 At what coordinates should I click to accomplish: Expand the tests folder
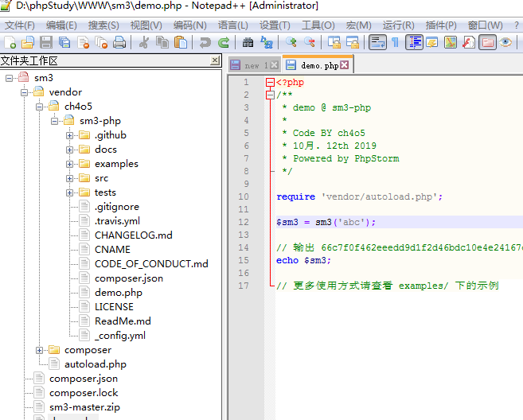click(x=69, y=193)
